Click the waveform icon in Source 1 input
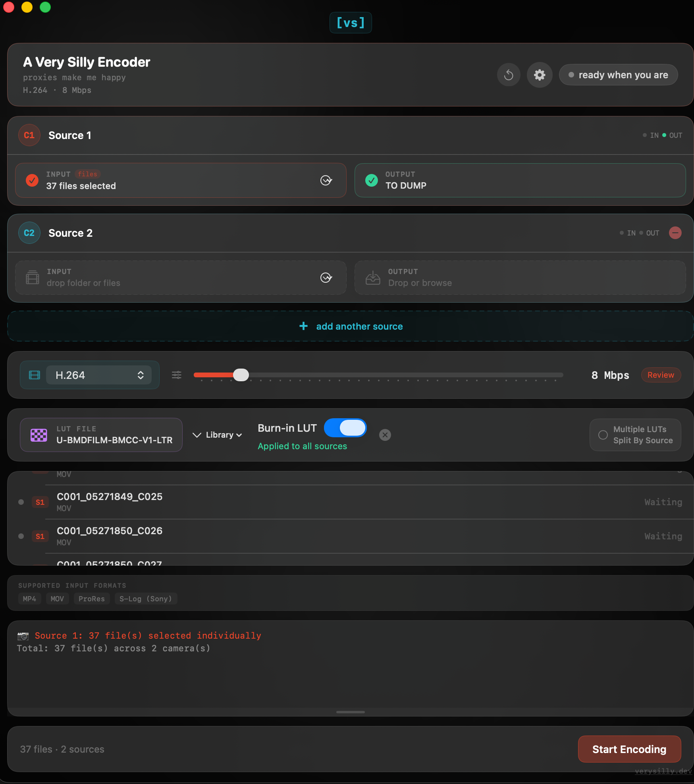The image size is (694, 784). coord(326,180)
